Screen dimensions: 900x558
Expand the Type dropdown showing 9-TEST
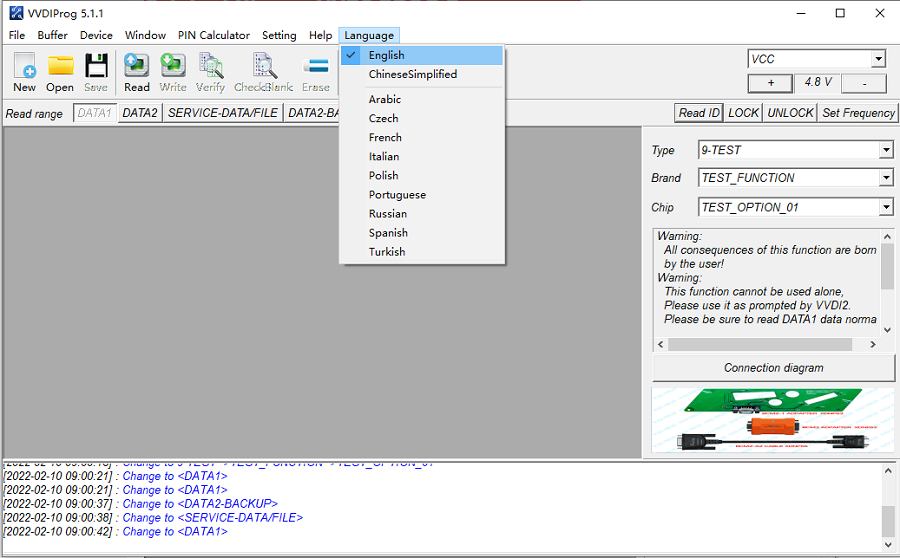(x=885, y=150)
